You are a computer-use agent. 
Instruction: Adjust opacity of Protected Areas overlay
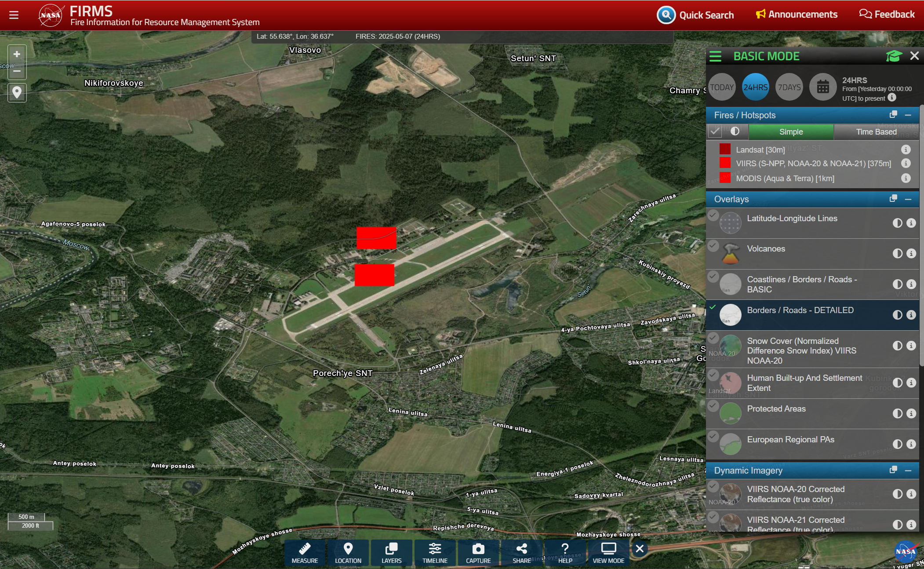tap(897, 413)
